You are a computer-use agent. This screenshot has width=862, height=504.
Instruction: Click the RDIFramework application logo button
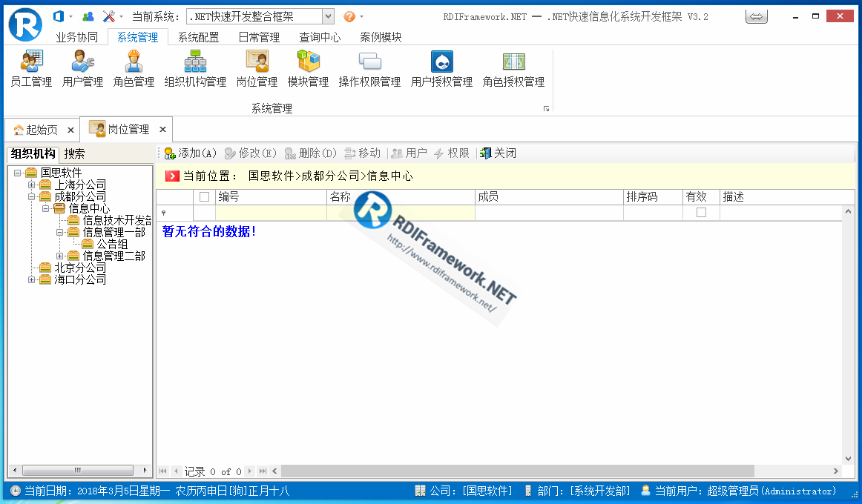pyautogui.click(x=25, y=24)
